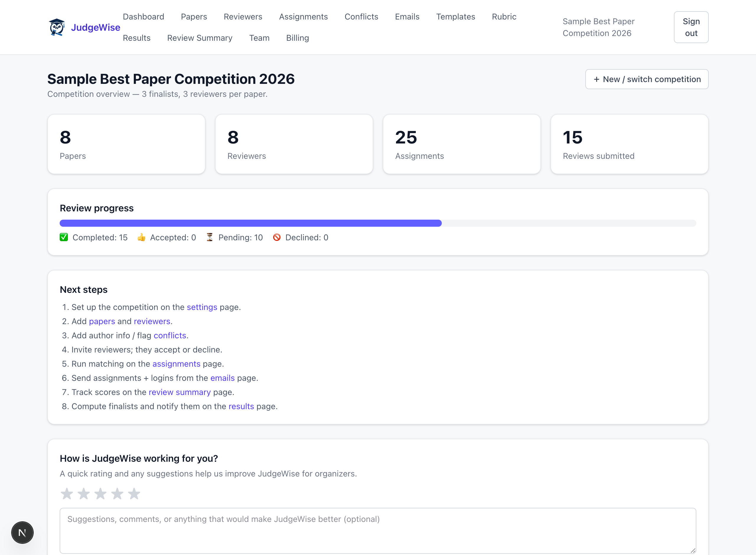The height and width of the screenshot is (555, 756).
Task: Open the Templates page
Action: 456,17
